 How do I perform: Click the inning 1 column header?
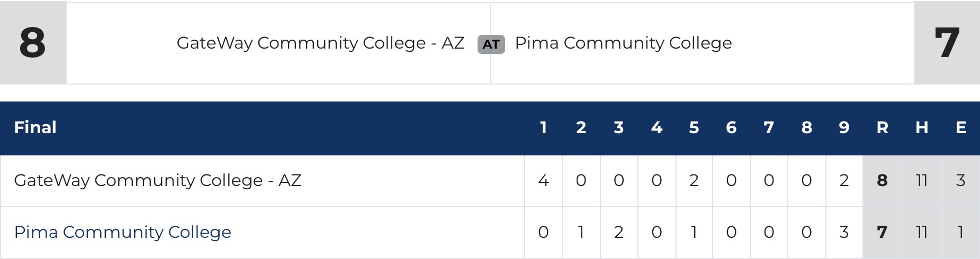click(x=543, y=127)
